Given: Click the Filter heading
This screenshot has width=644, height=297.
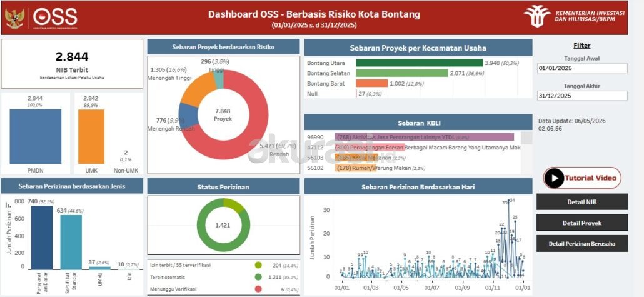Looking at the screenshot, I should 582,46.
